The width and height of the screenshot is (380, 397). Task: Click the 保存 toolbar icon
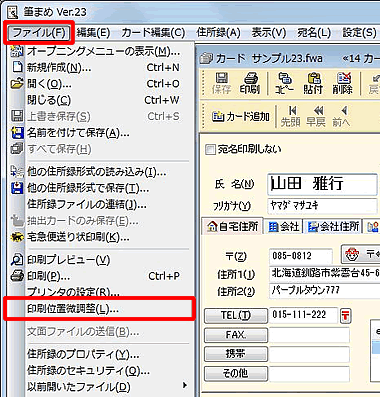222,83
